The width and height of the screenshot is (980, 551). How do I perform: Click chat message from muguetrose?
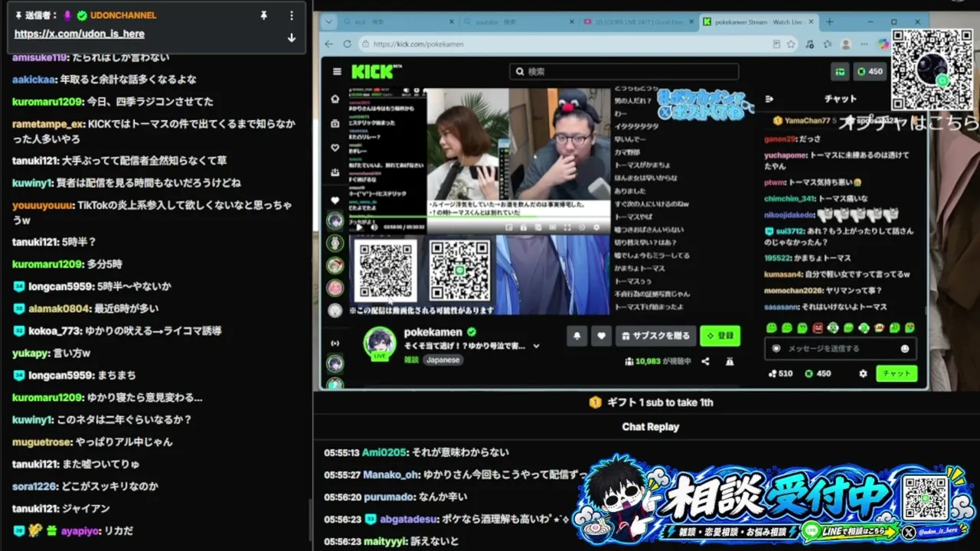92,442
